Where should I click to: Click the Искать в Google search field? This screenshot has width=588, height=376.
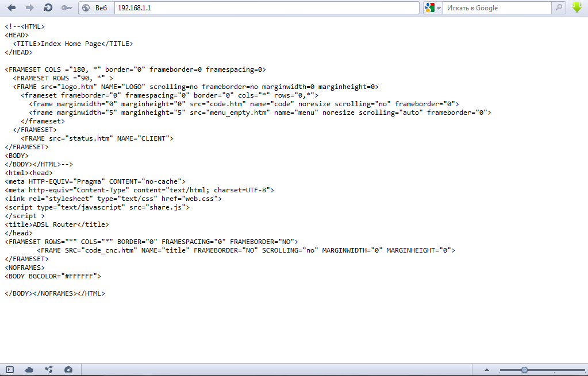497,8
